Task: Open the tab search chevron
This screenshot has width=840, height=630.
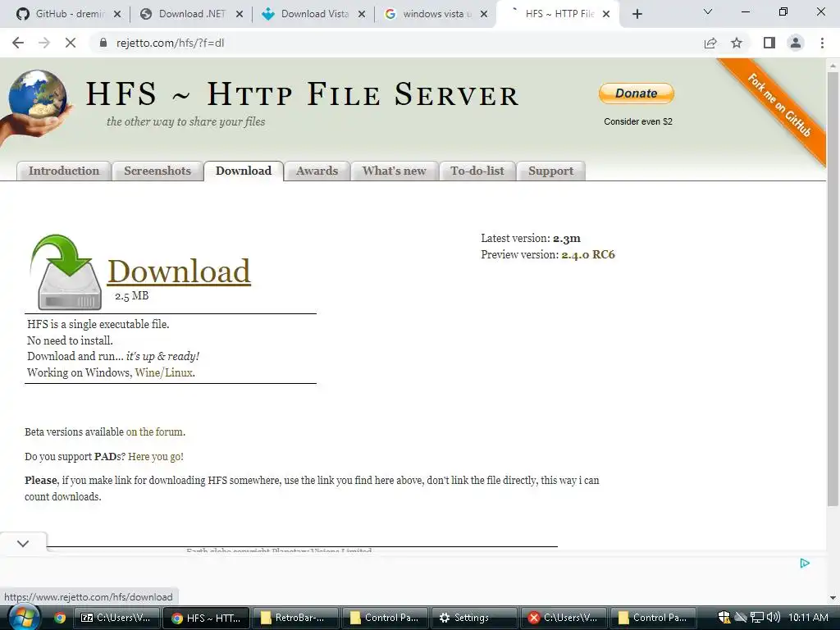Action: point(708,11)
